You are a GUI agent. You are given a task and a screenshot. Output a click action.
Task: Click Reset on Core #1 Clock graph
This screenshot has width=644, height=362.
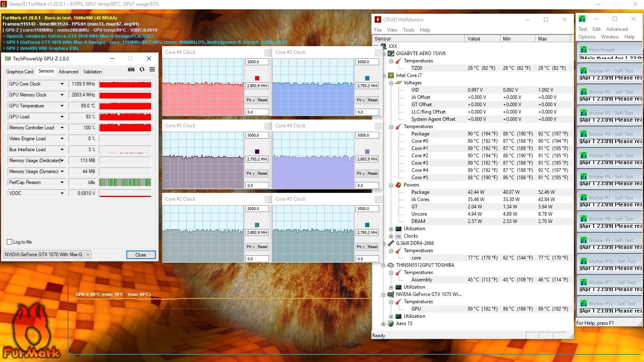point(263,174)
